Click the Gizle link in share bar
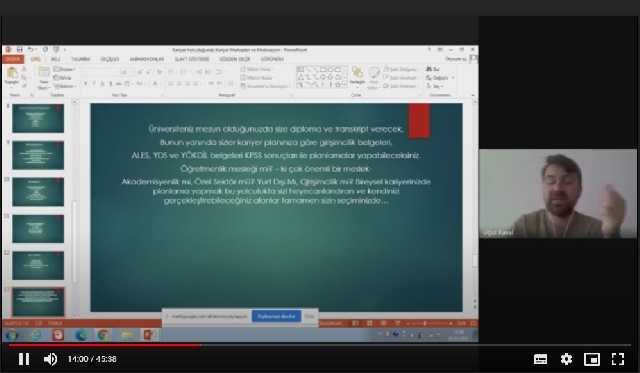The width and height of the screenshot is (640, 373). tap(309, 316)
